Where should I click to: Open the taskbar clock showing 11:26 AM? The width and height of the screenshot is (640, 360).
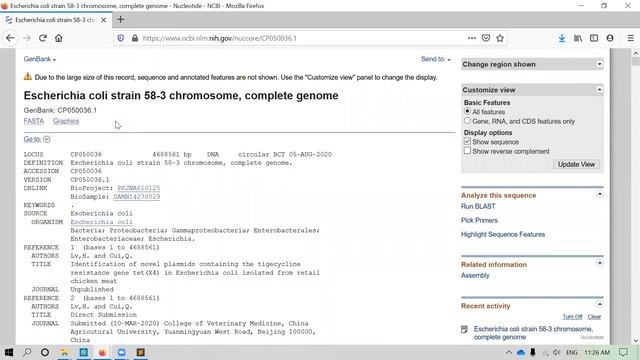click(597, 352)
